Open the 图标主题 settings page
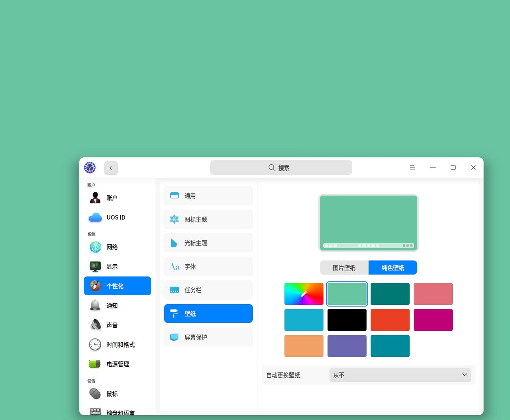Screen dimensions: 510x420 [x=208, y=219]
